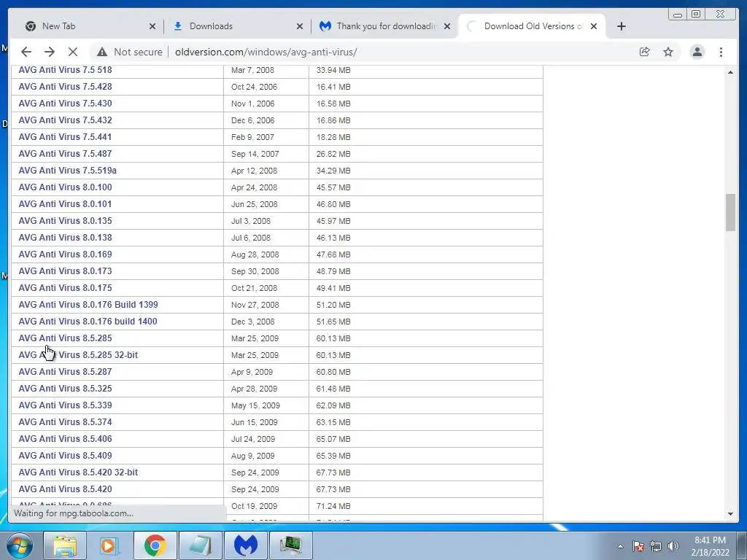
Task: Open AVG Anti Virus 7.5.519a link
Action: [x=68, y=171]
